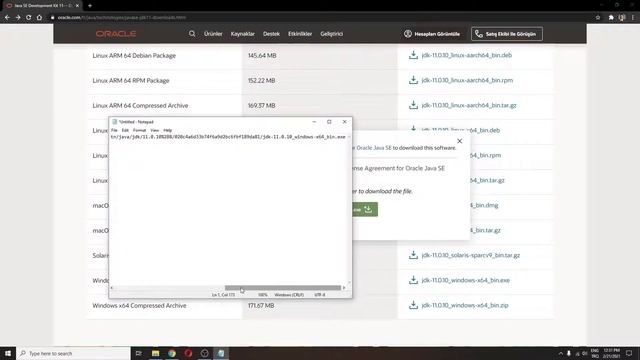Click download icon for windows-x64_bin.exe
The width and height of the screenshot is (640, 360).
413,280
